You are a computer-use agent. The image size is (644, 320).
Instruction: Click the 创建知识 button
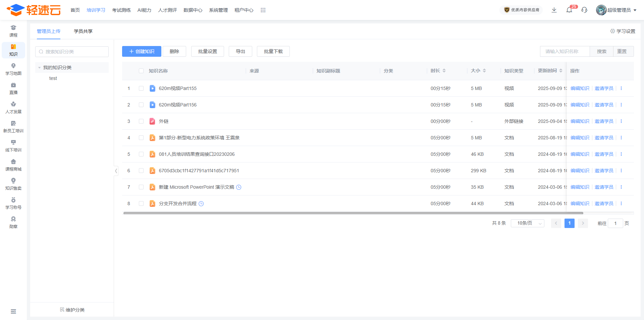[142, 51]
